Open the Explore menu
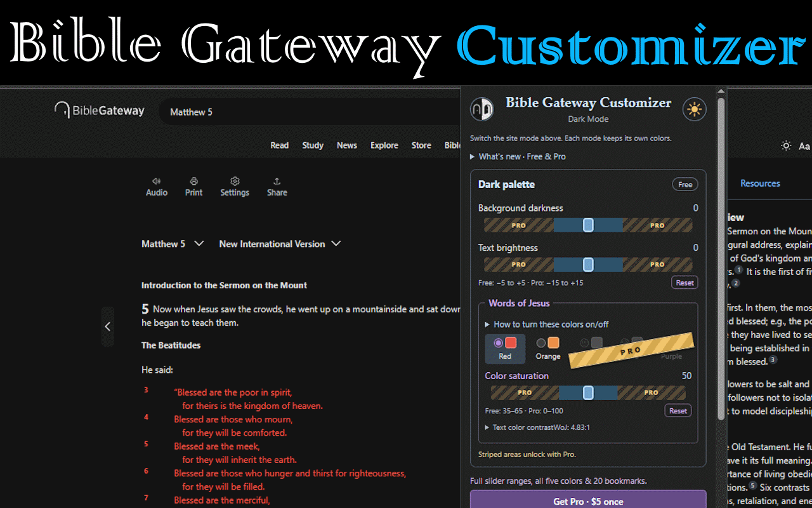 tap(384, 145)
